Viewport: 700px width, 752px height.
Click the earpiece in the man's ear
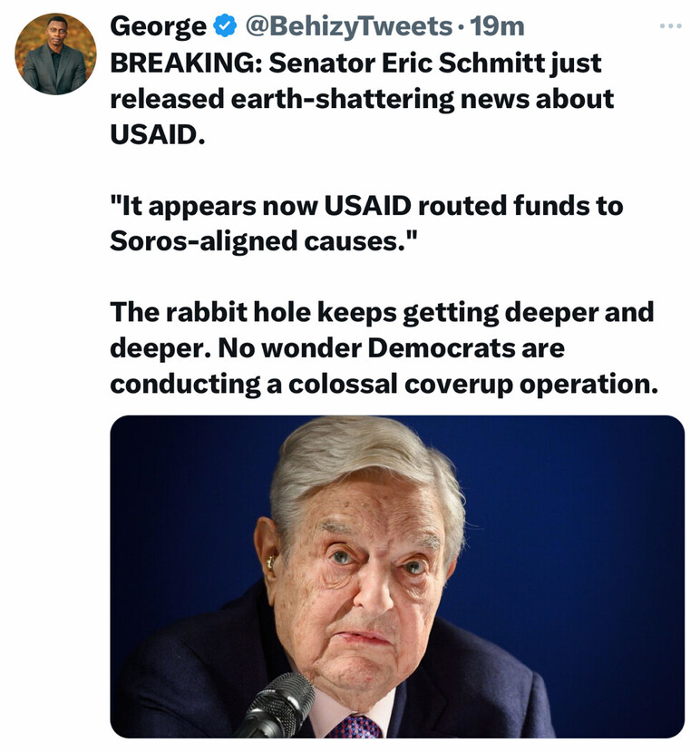pyautogui.click(x=269, y=562)
